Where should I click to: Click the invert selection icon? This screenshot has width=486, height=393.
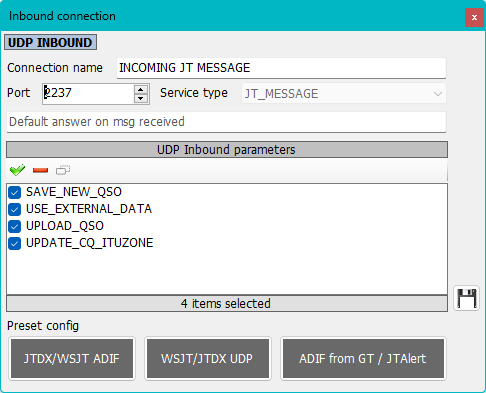click(63, 170)
